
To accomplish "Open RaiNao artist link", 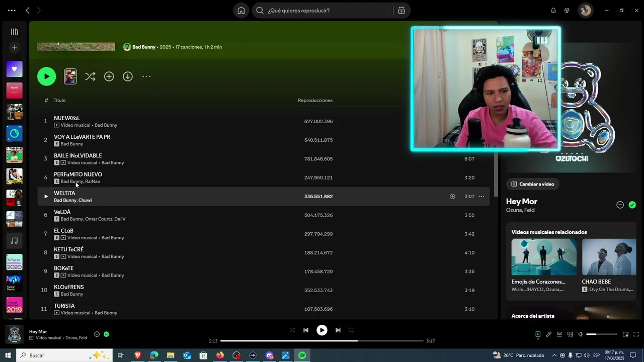I will (x=93, y=182).
